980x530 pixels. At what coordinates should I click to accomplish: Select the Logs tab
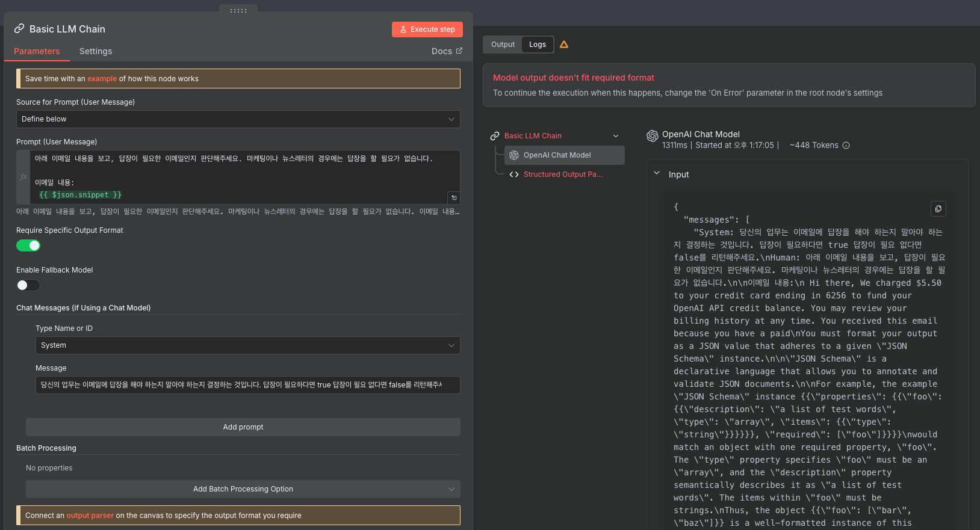point(538,45)
